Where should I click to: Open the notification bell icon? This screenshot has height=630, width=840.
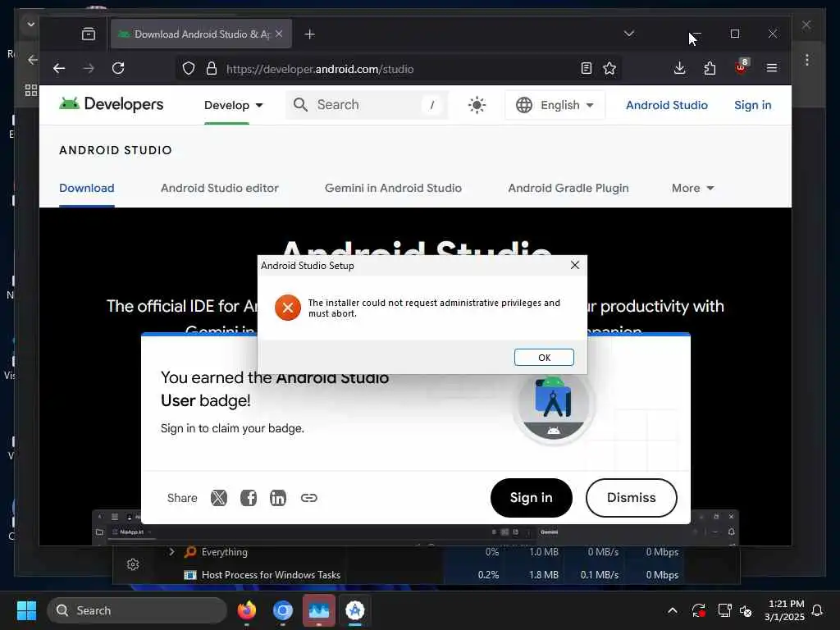[x=817, y=610]
